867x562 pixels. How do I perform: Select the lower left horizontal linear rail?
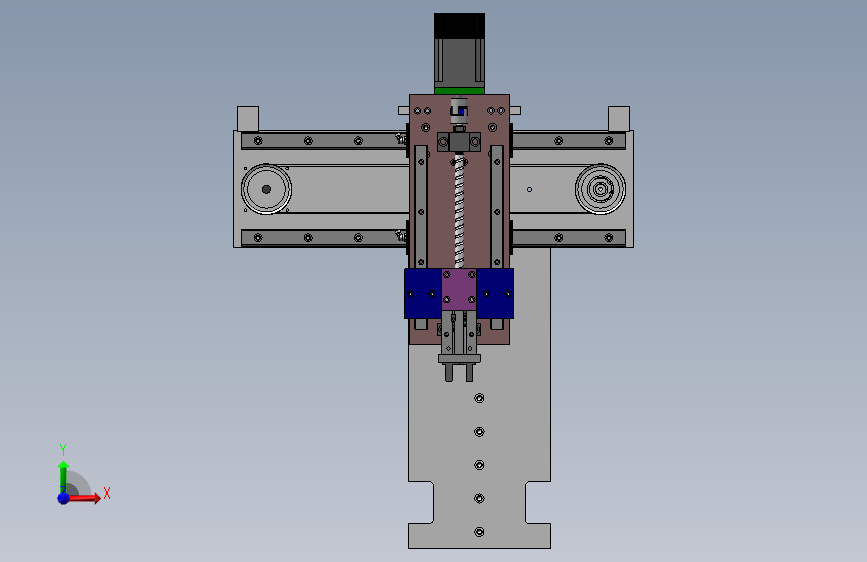coord(325,238)
